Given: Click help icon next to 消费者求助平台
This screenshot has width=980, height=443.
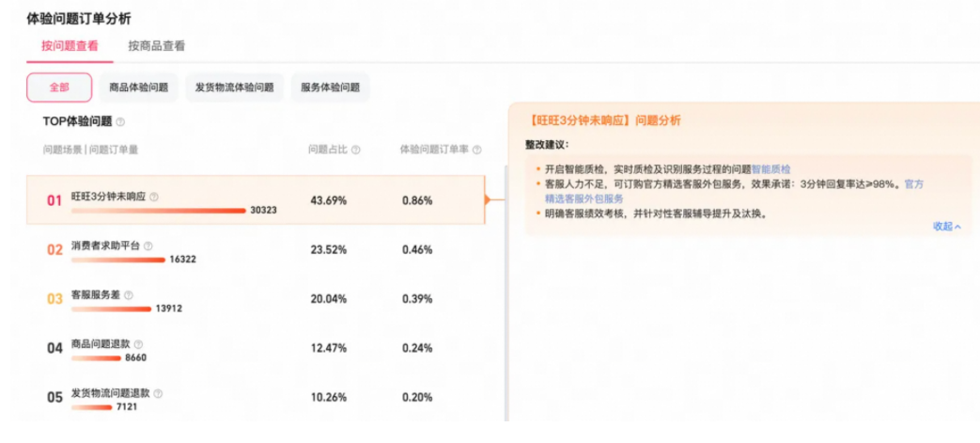Looking at the screenshot, I should click(x=148, y=245).
